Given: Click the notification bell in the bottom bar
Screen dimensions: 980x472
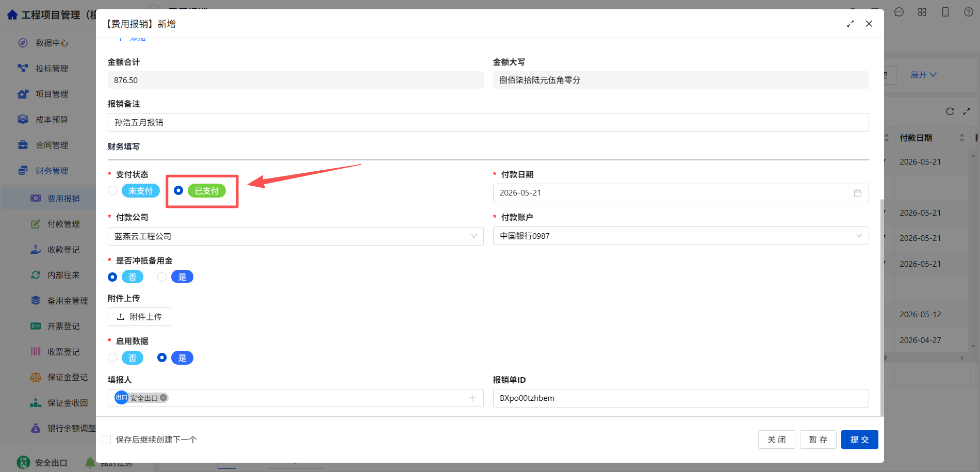Looking at the screenshot, I should [90, 463].
